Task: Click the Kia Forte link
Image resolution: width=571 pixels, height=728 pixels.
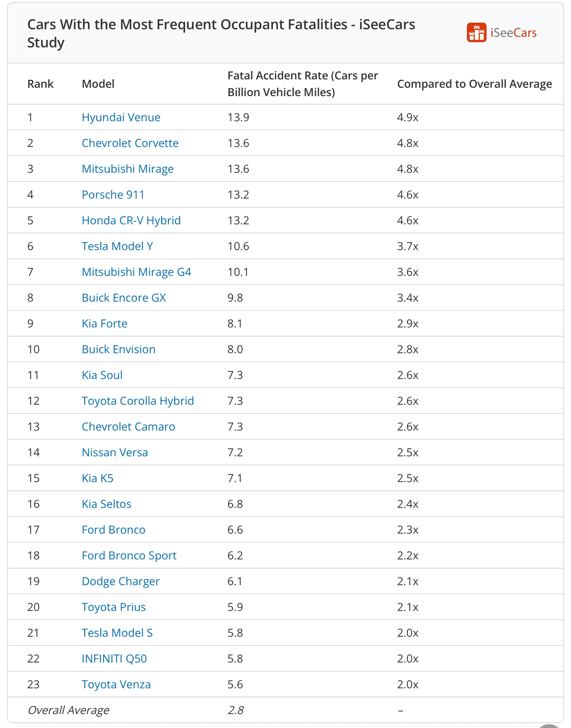Action: 104,324
